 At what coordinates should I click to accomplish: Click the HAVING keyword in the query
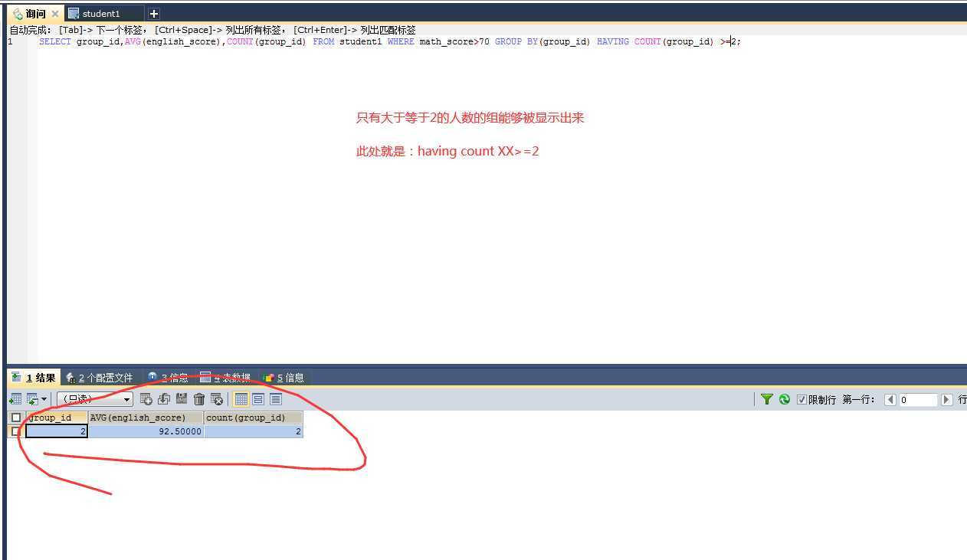point(613,42)
